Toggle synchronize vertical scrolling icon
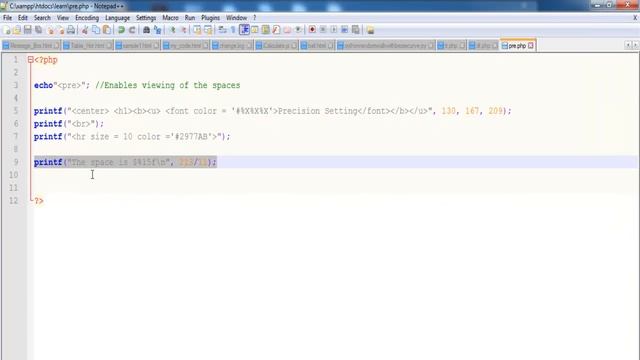The width and height of the screenshot is (640, 360). [197, 30]
